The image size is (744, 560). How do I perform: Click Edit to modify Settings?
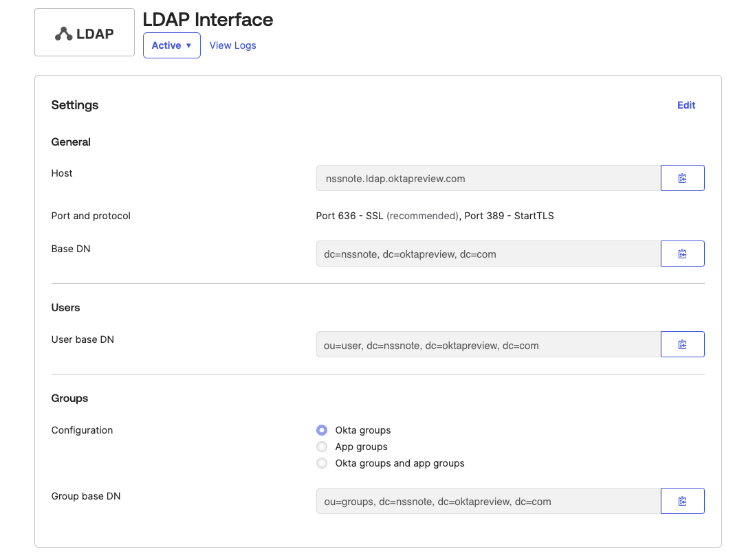click(686, 104)
